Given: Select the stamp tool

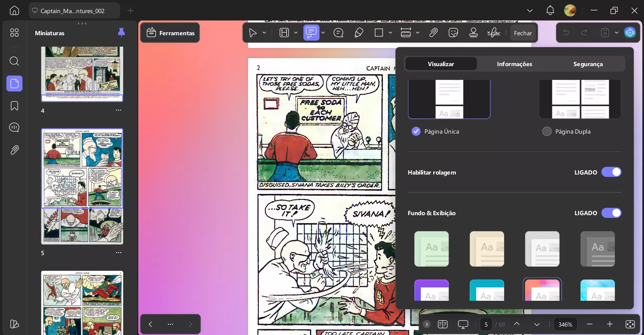Looking at the screenshot, I should coord(474,33).
